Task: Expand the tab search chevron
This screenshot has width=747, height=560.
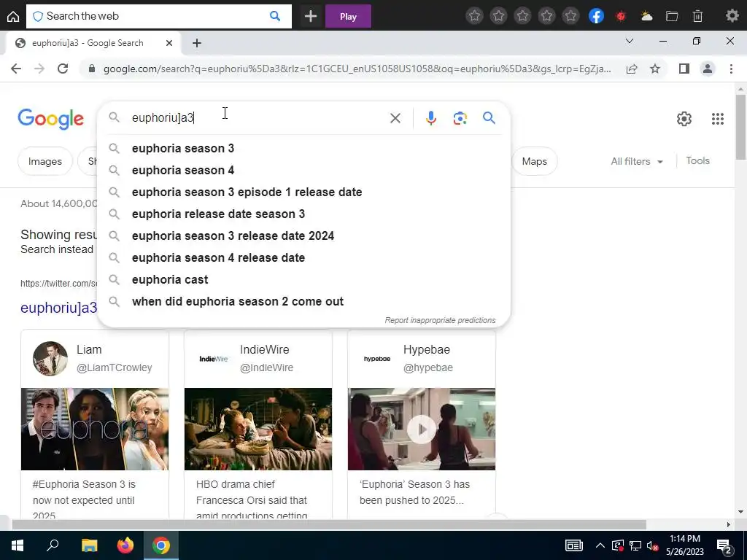Action: point(630,42)
